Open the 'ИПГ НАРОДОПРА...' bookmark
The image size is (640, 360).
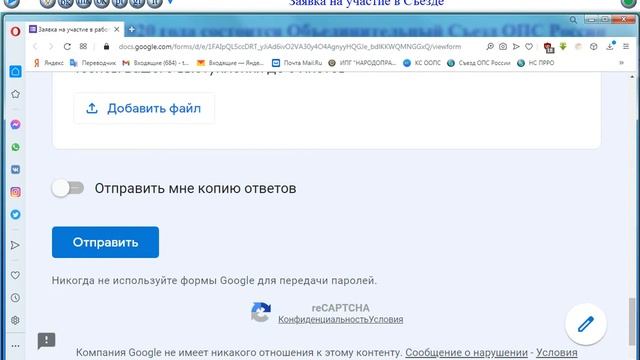[362, 63]
